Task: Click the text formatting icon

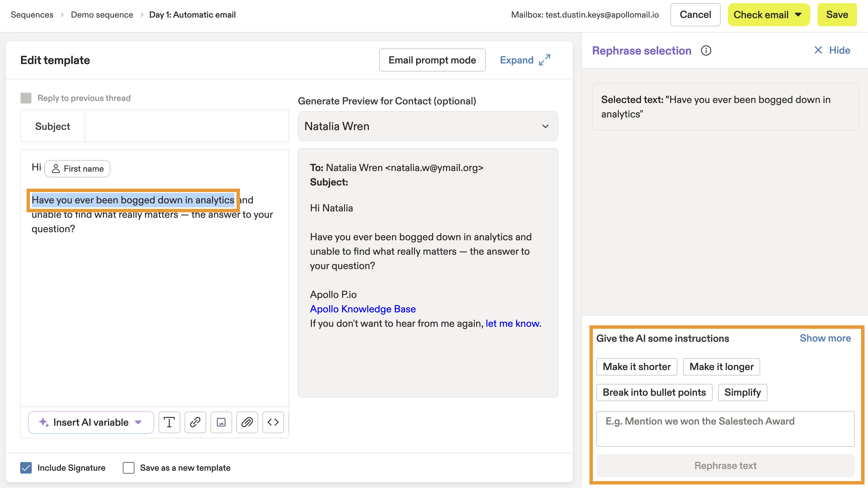Action: (x=169, y=422)
